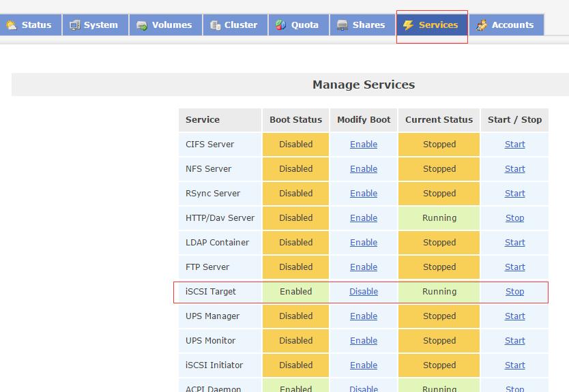The image size is (569, 392).
Task: Click the Volumes tab disk icon
Action: pyautogui.click(x=141, y=25)
